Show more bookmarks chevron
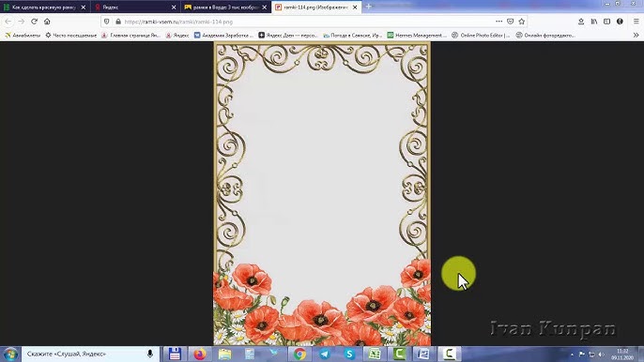The width and height of the screenshot is (644, 362). pyautogui.click(x=636, y=36)
